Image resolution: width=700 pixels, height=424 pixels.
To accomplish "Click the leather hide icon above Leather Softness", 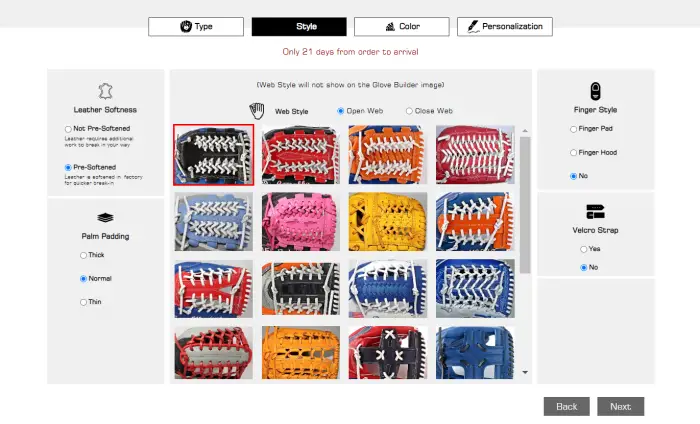I will pyautogui.click(x=105, y=91).
